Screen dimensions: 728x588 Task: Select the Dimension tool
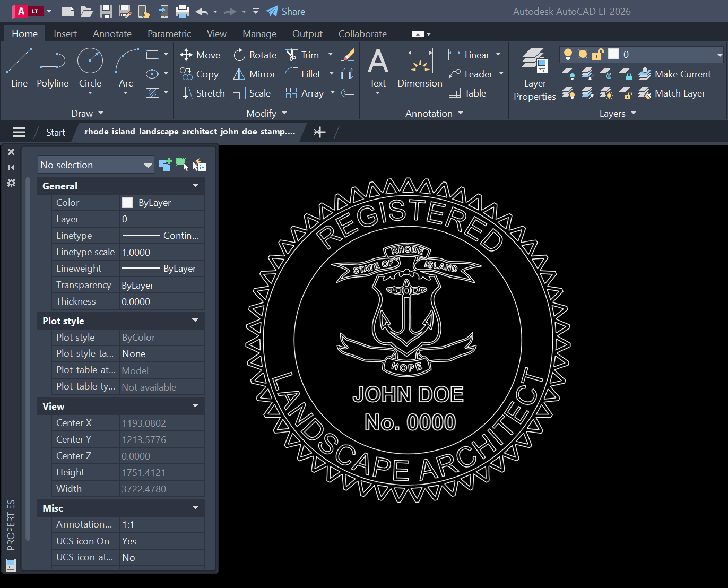[420, 67]
